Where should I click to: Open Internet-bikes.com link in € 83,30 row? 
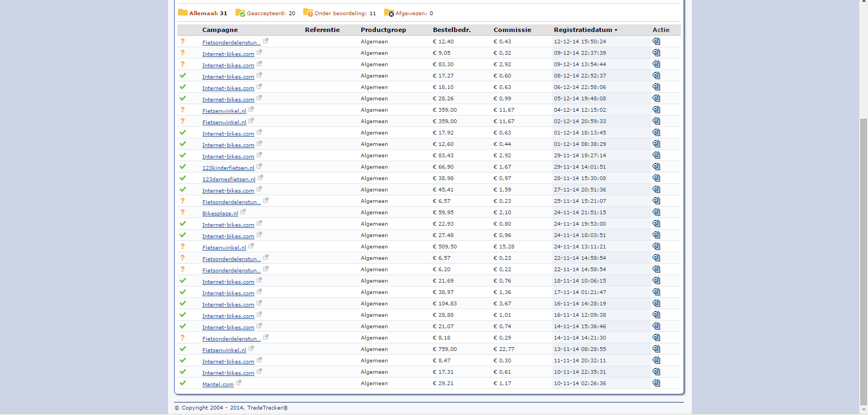coord(228,65)
